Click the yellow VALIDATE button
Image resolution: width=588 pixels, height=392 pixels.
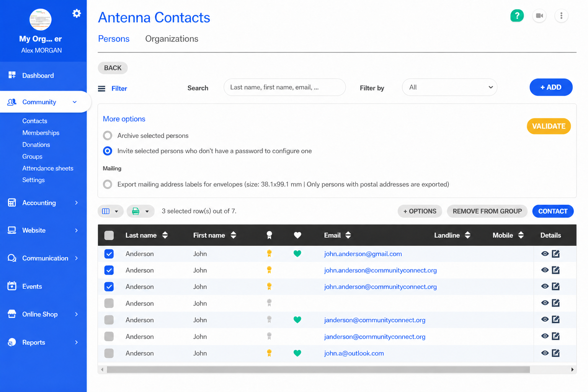pos(549,126)
